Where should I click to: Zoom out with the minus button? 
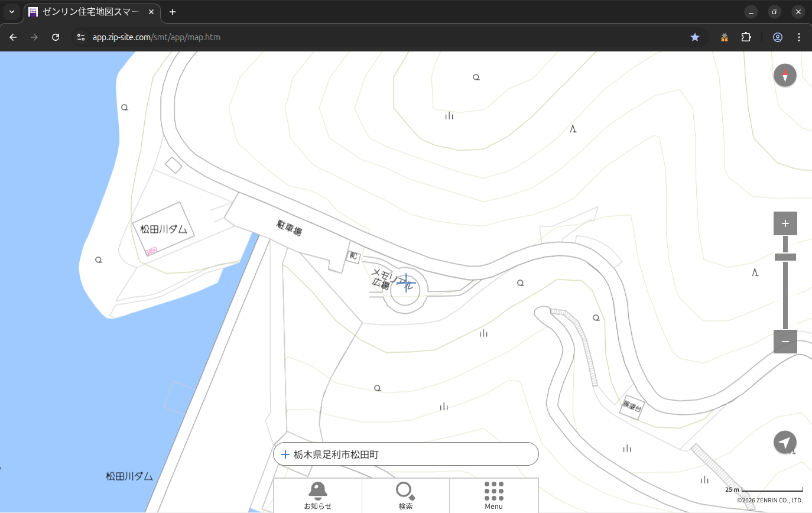click(x=785, y=342)
